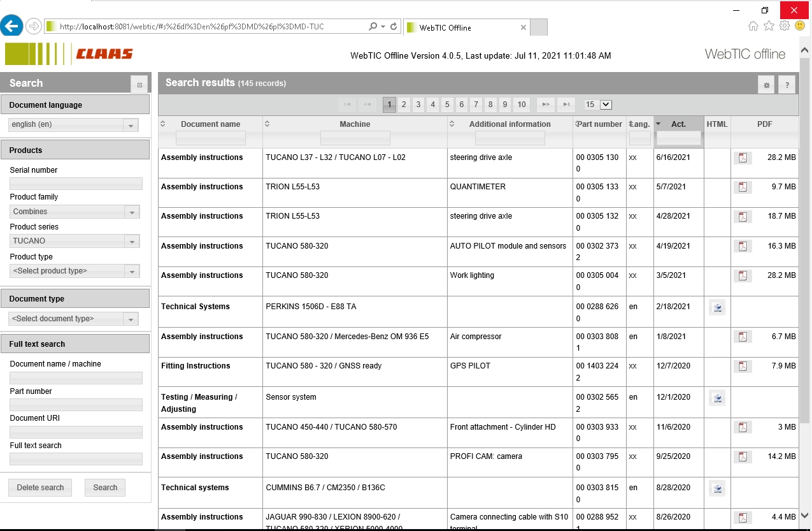Open HTML document for PERKINS 1506D row
This screenshot has width=812, height=531.
click(x=717, y=307)
